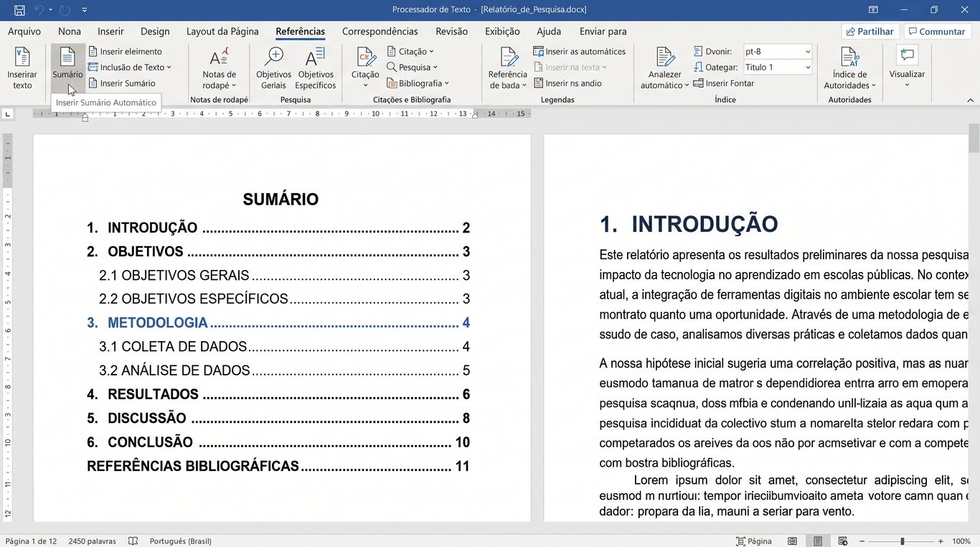This screenshot has width=980, height=547.
Task: Click the Partilhar button
Action: (x=870, y=32)
